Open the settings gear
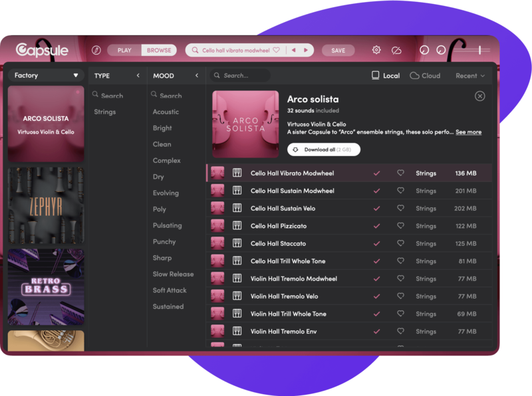The height and width of the screenshot is (396, 532). point(376,50)
